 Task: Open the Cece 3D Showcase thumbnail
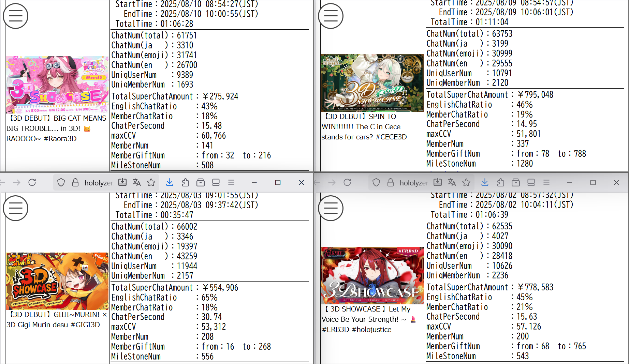(x=372, y=83)
